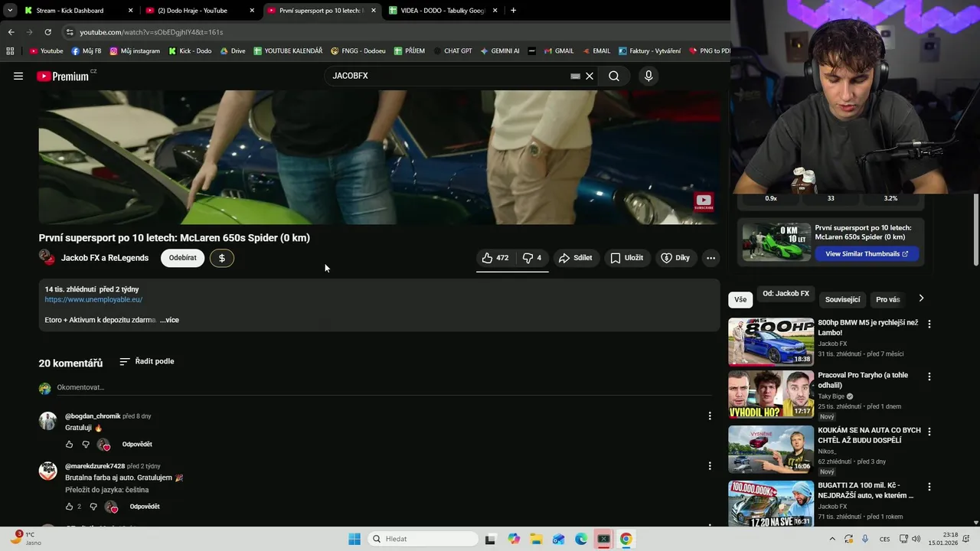
Task: Open options menu for bogdan_chromik comment
Action: 710,416
